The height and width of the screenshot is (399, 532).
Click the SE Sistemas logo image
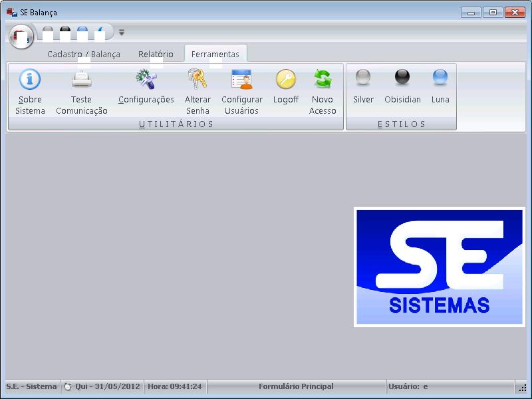pyautogui.click(x=439, y=267)
